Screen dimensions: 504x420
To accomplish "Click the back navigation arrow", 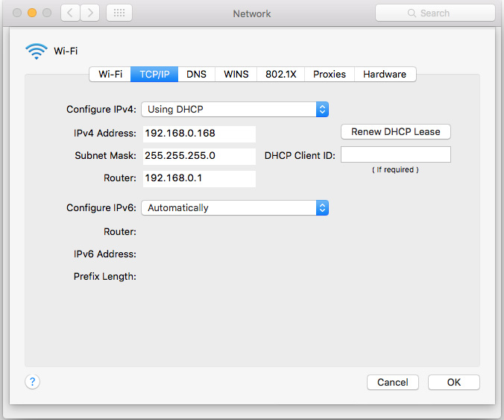I will coord(70,13).
